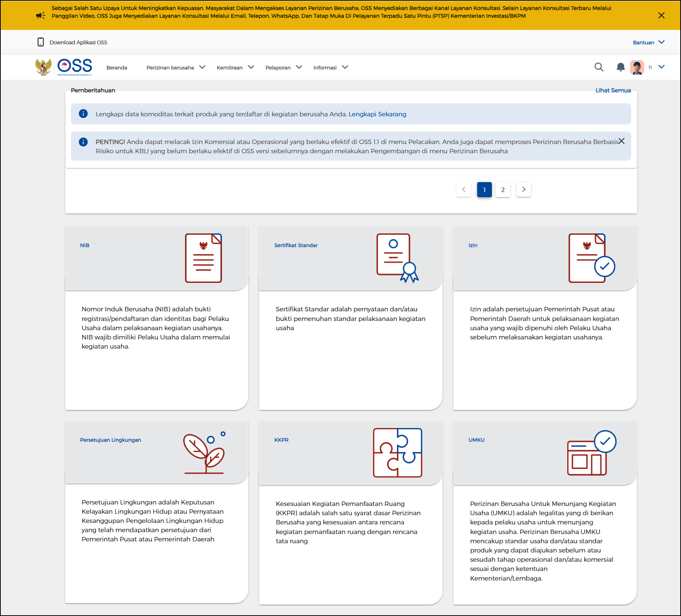Screen dimensions: 681x616
Task: Click the Persetujuan Lingkungan plant icon
Action: click(204, 453)
